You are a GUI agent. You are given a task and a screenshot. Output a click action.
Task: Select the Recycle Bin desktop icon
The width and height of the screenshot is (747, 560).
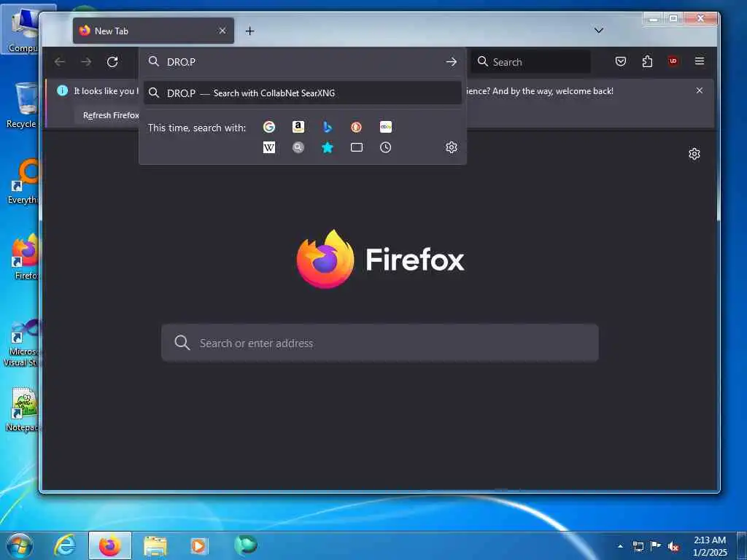[22, 106]
